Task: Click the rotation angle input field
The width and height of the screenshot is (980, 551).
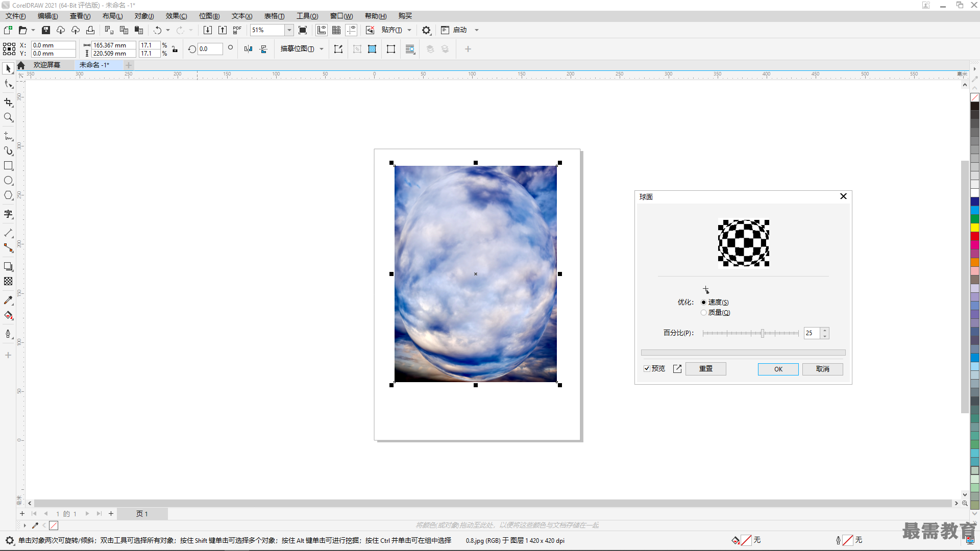Action: tap(210, 49)
